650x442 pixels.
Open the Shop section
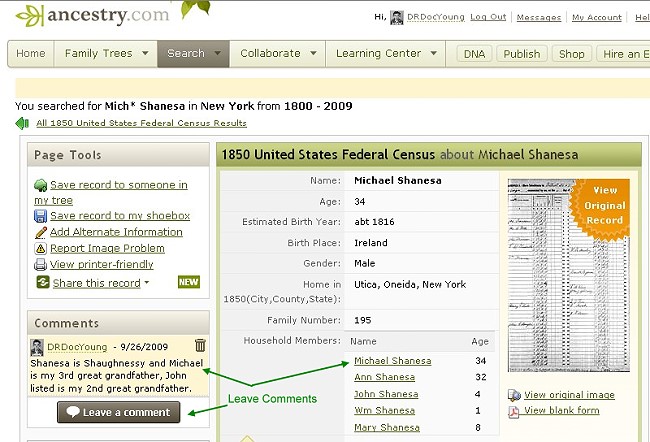pos(572,54)
